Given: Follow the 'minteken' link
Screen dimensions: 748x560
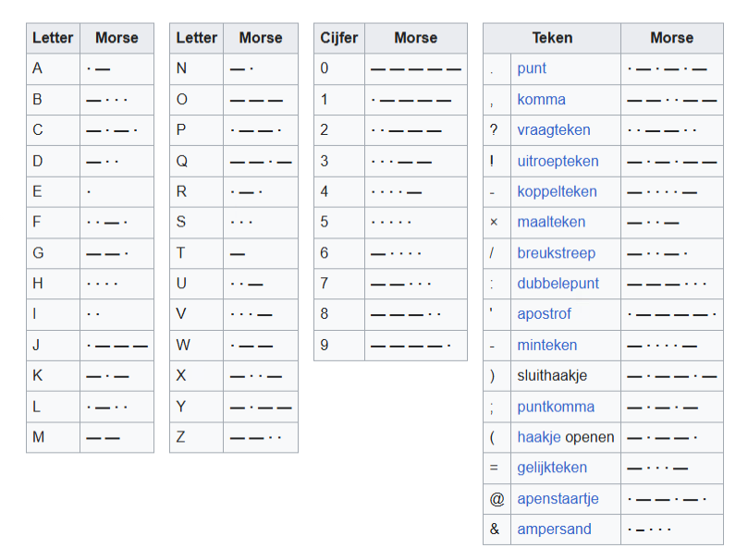Looking at the screenshot, I should click(546, 345).
